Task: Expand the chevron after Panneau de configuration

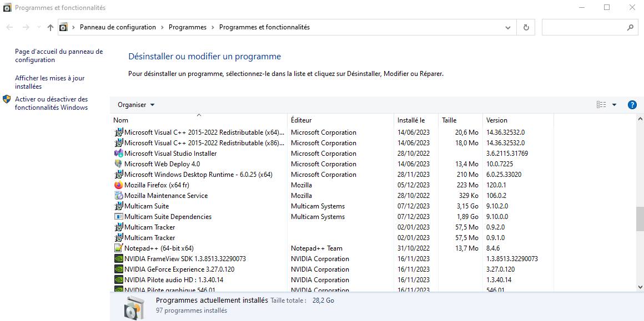Action: pos(162,28)
